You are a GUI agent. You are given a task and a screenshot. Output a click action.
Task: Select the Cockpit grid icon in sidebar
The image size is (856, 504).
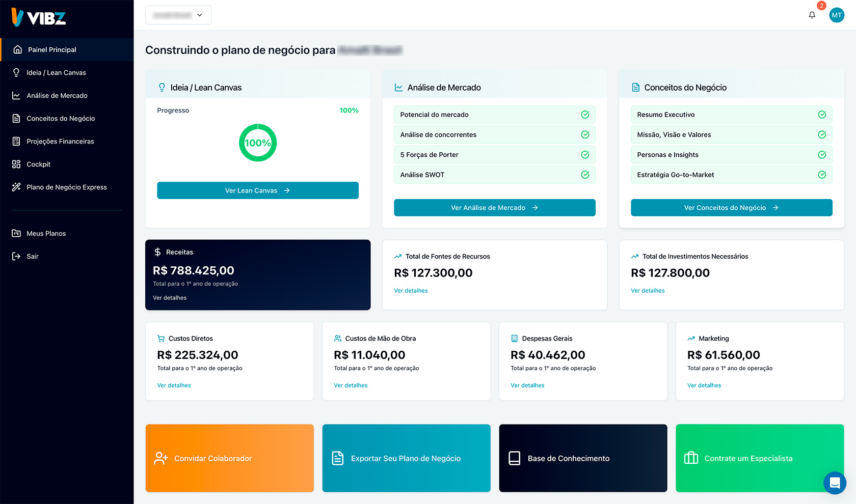pyautogui.click(x=16, y=164)
